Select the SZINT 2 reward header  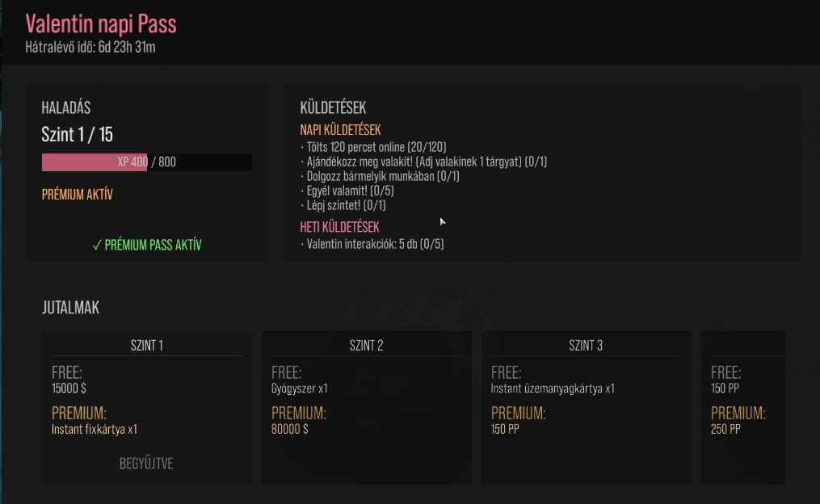(x=367, y=346)
